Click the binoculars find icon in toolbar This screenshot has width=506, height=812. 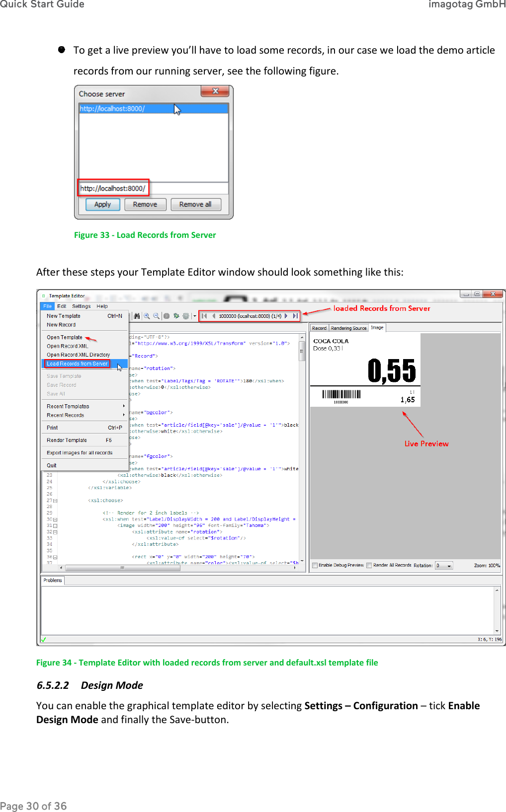[137, 316]
